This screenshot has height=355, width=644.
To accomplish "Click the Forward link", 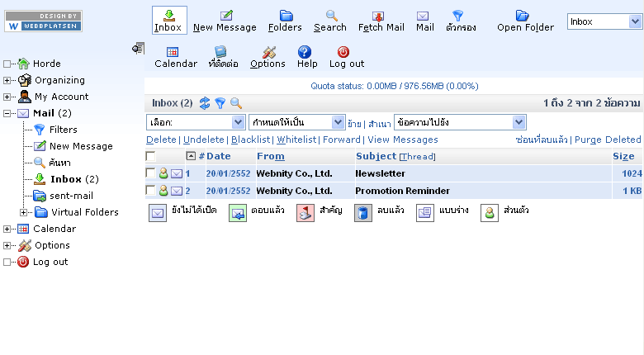I will 341,140.
